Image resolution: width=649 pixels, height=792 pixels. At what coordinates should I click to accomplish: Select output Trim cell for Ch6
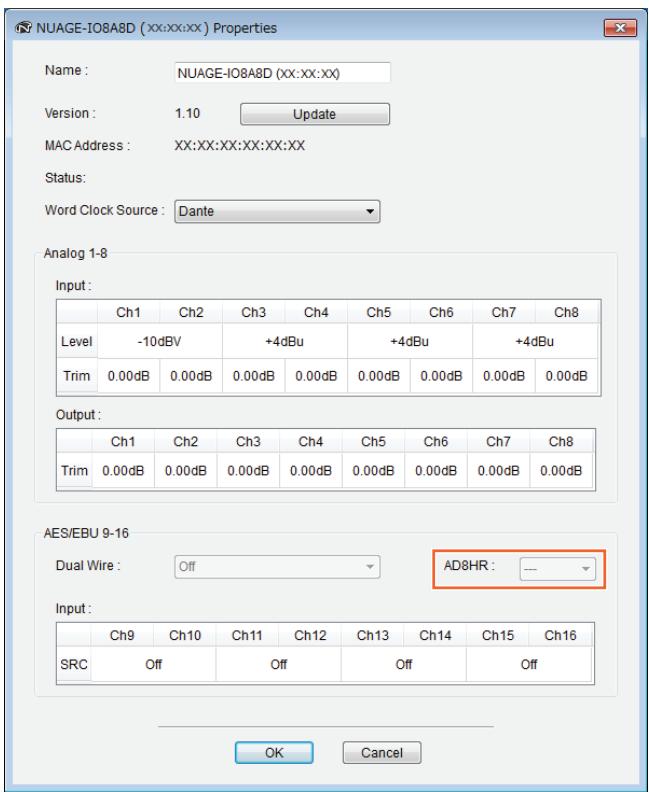(436, 470)
